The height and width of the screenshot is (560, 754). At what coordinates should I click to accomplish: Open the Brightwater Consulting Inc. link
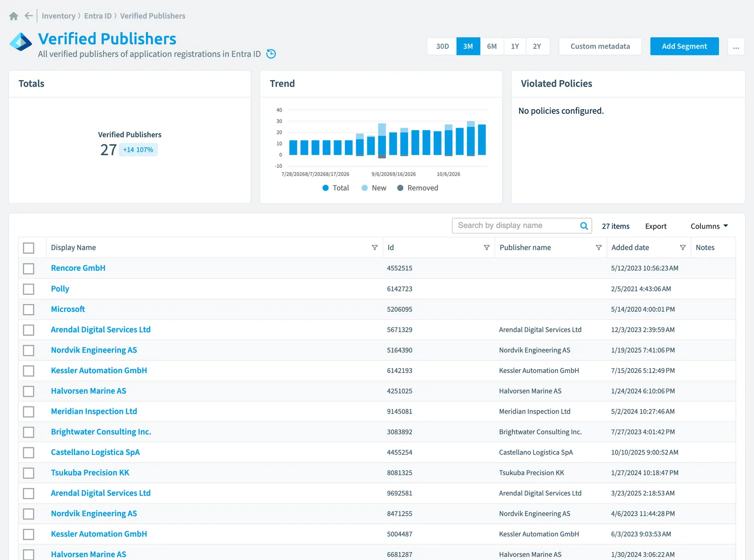(101, 432)
